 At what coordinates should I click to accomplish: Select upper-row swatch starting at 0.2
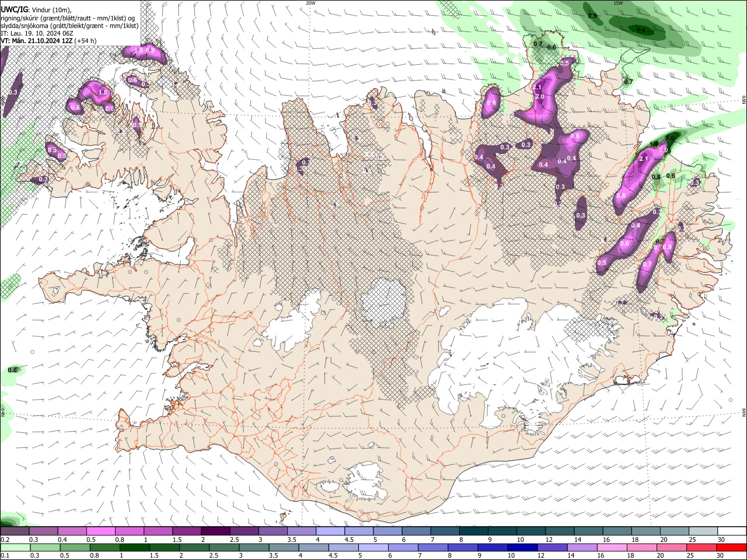15,531
